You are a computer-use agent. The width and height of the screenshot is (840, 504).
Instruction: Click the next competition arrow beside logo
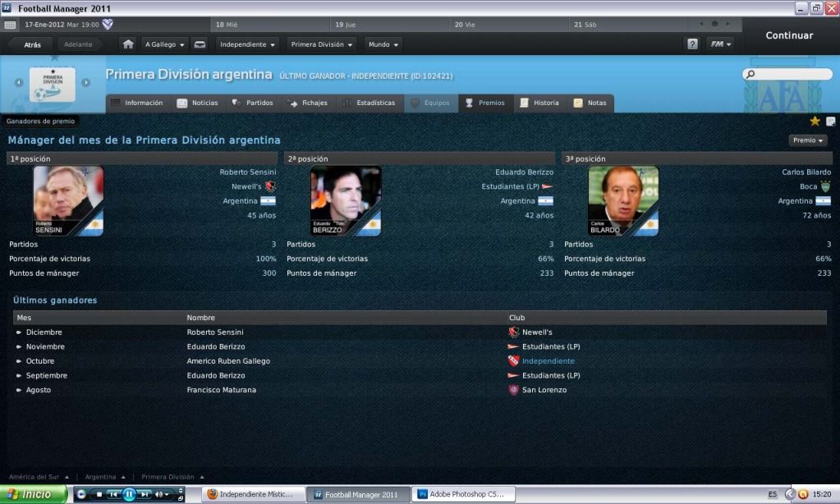point(85,82)
